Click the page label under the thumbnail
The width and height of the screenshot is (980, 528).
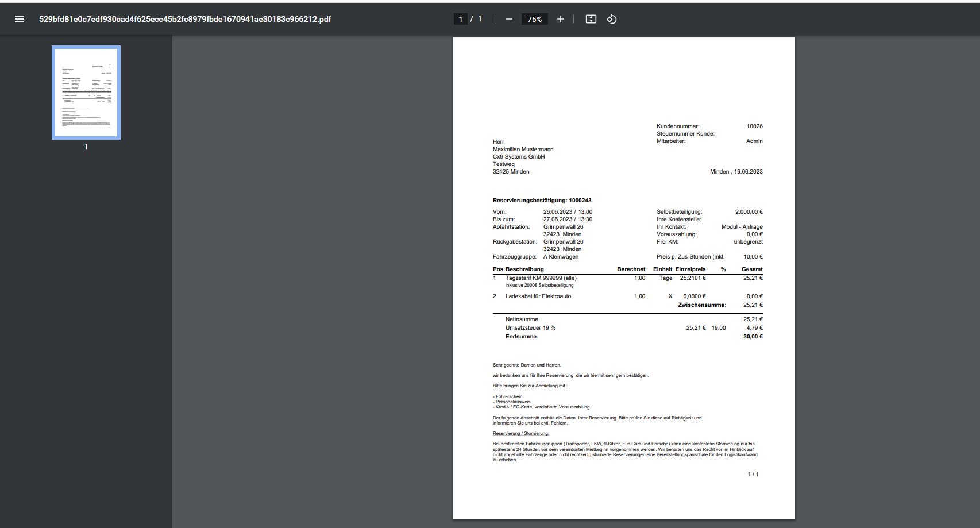click(86, 147)
